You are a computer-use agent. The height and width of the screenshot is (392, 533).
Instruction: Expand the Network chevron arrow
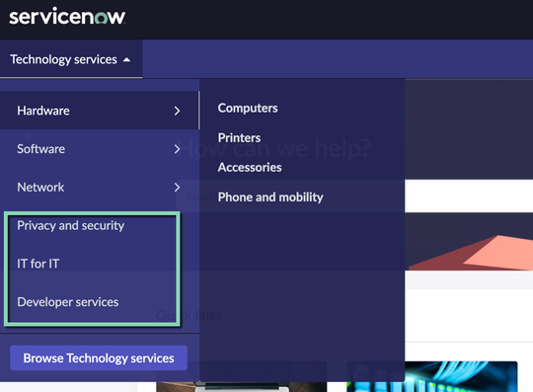(177, 188)
